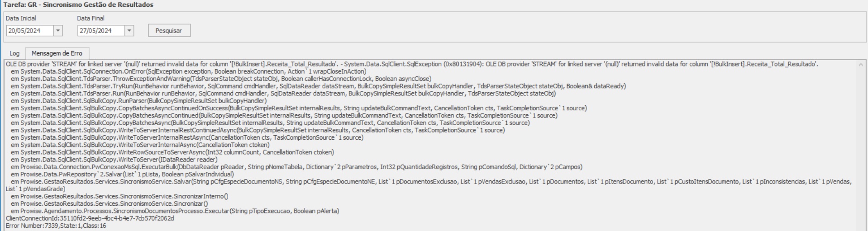Click the error box scrollbar up arrow
This screenshot has height=231, width=868.
pos(861,65)
